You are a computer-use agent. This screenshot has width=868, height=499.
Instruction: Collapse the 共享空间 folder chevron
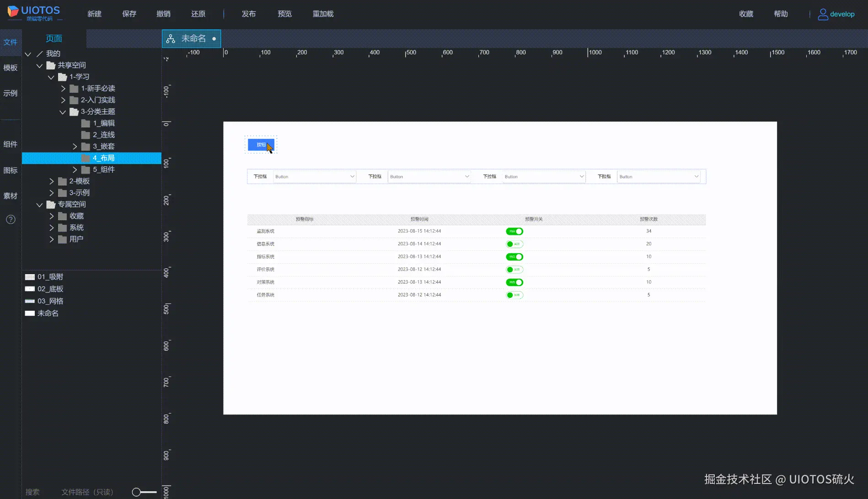click(x=39, y=66)
